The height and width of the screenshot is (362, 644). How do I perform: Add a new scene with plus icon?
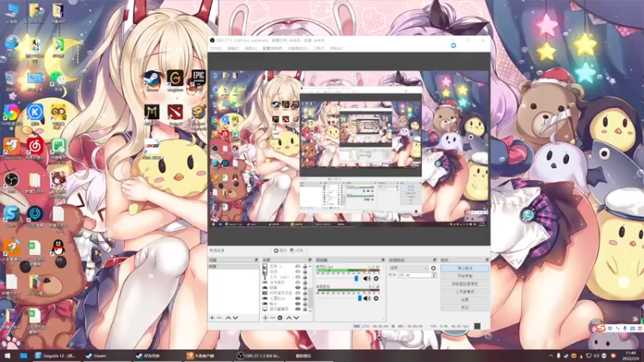pos(212,318)
